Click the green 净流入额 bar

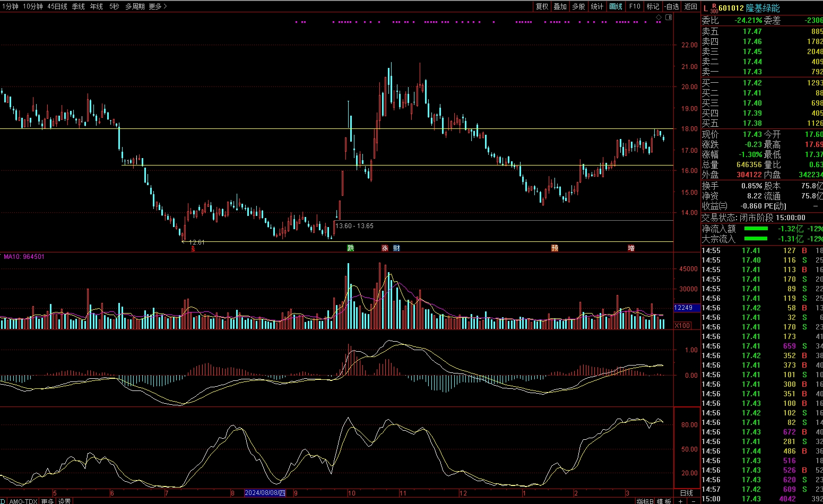click(x=756, y=229)
